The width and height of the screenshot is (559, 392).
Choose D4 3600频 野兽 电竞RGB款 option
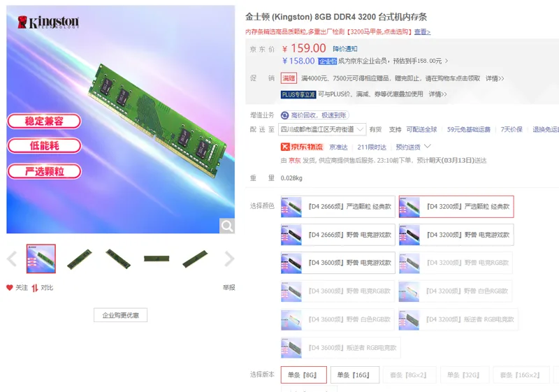point(337,291)
